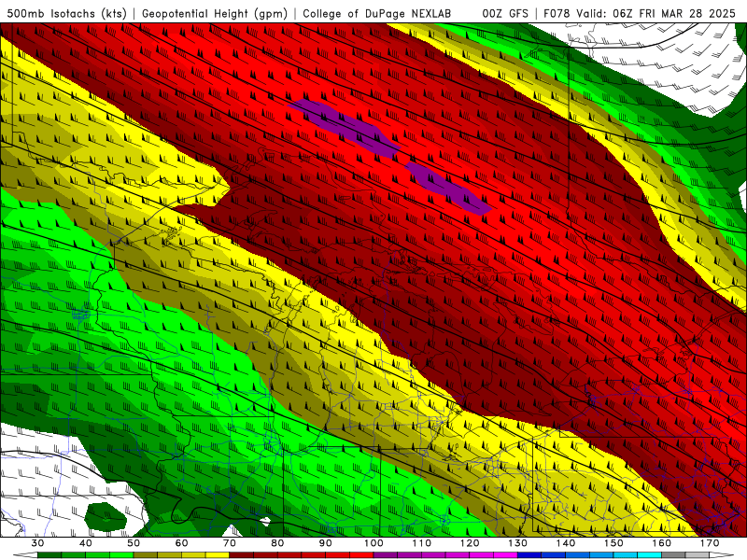
Task: Click the '130' legend scale label
Action: [x=518, y=543]
